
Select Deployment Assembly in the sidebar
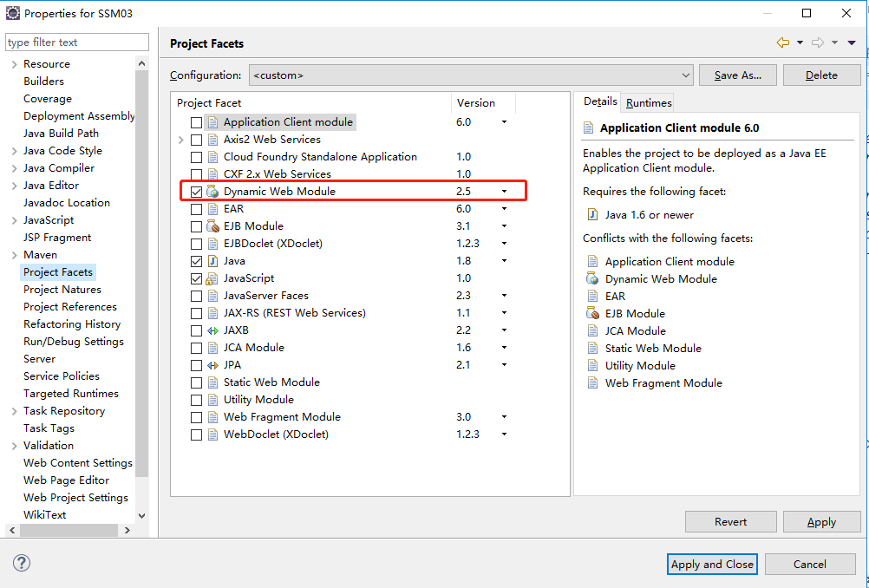(x=79, y=116)
